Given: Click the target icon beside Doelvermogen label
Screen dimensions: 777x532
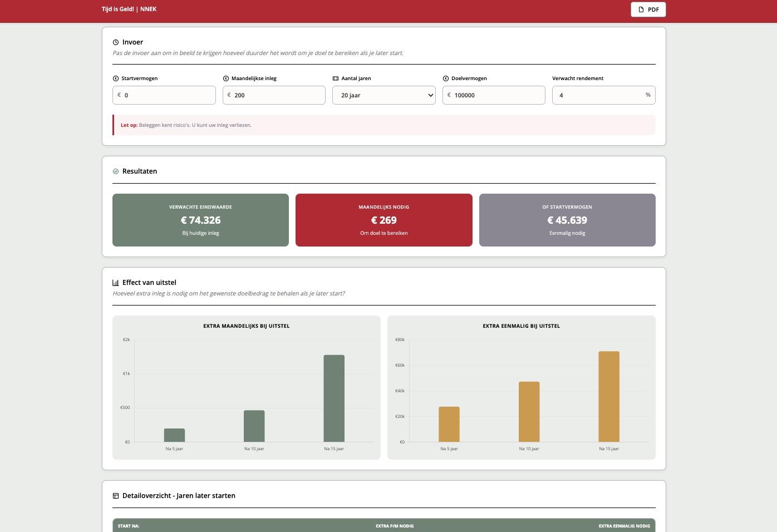Looking at the screenshot, I should pyautogui.click(x=446, y=78).
